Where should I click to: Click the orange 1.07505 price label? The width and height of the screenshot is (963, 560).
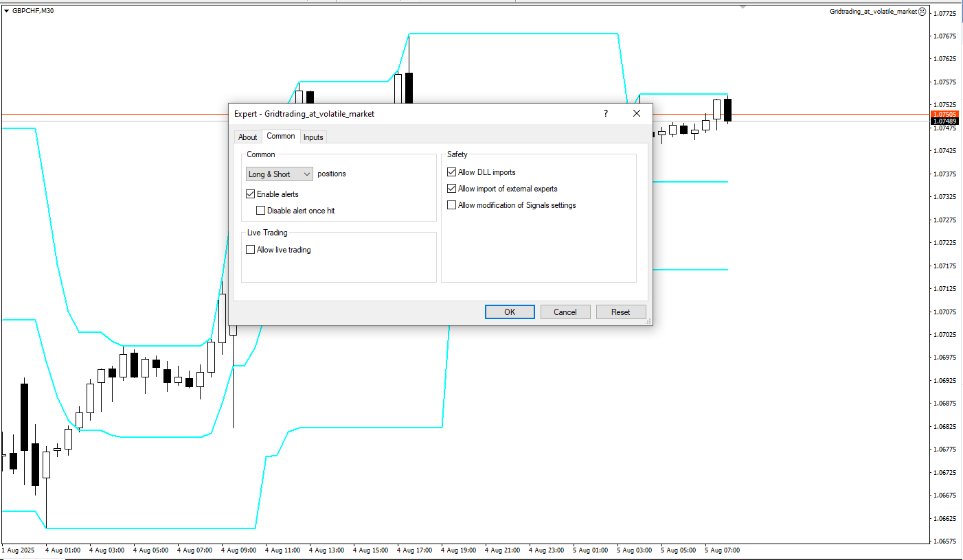tap(944, 114)
